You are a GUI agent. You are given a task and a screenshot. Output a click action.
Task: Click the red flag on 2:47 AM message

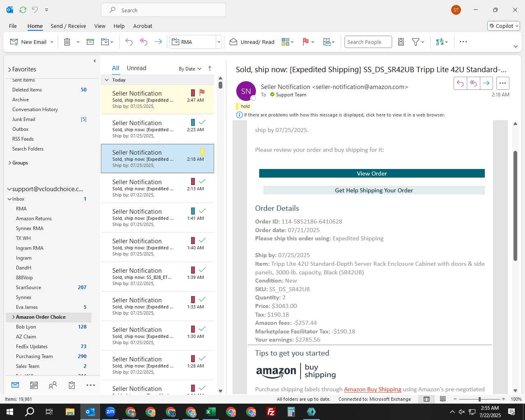point(202,93)
